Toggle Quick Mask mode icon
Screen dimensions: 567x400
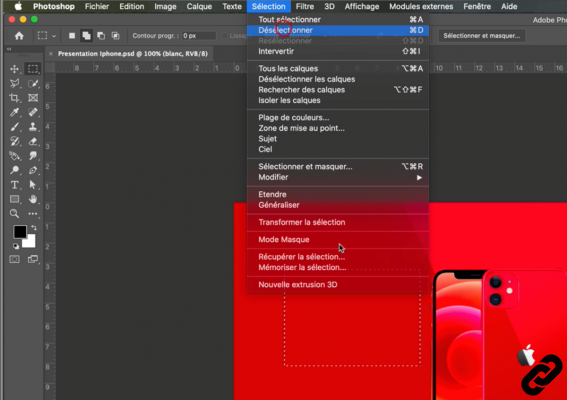point(14,259)
